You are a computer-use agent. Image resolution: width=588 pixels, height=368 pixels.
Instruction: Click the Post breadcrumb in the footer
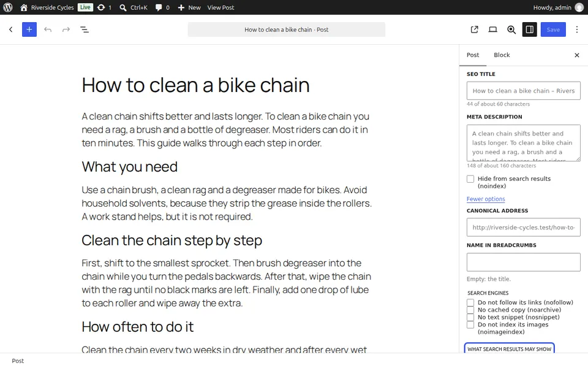tap(18, 361)
